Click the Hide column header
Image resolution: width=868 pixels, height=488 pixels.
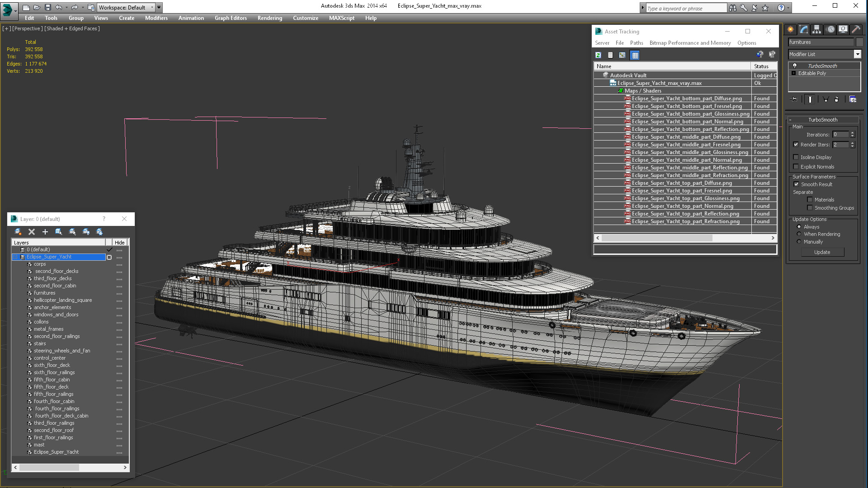[x=119, y=243]
